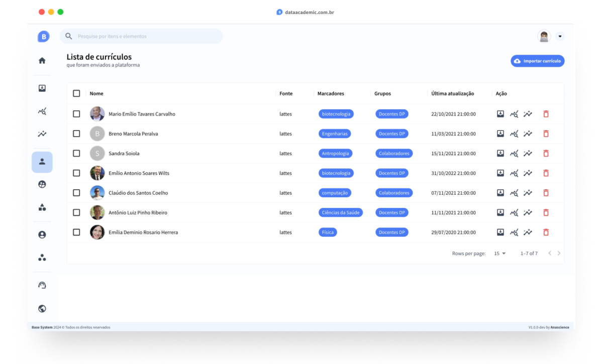Go to previous page arrow
This screenshot has height=364, width=603.
[550, 254]
